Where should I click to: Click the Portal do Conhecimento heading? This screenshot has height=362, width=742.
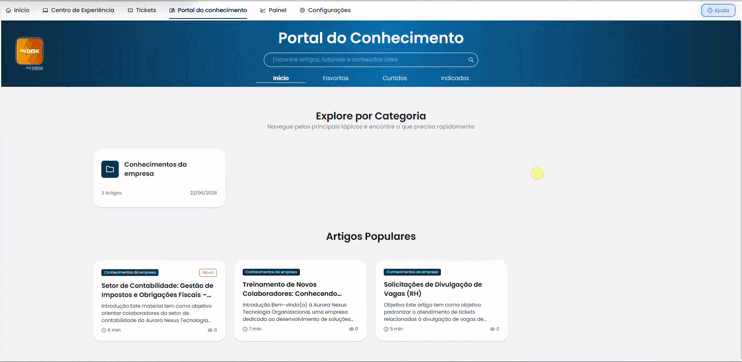[371, 38]
